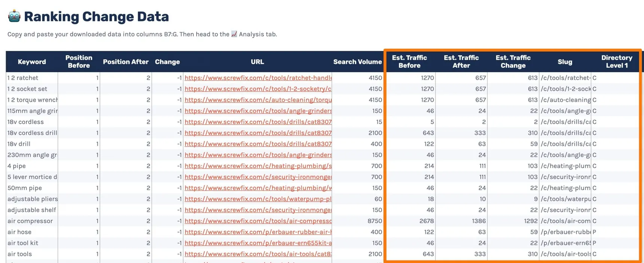This screenshot has height=263, width=644.
Task: Select the Est. Traffic Before header
Action: 409,62
